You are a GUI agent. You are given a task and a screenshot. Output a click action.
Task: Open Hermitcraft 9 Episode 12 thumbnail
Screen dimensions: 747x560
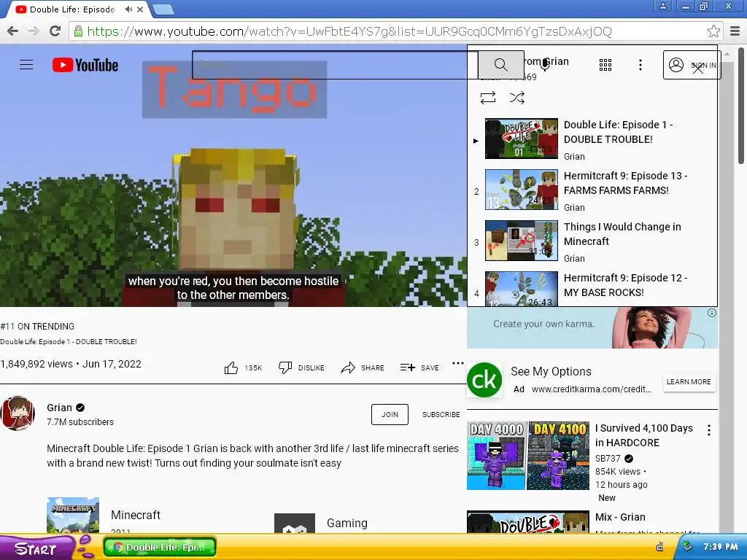(521, 289)
